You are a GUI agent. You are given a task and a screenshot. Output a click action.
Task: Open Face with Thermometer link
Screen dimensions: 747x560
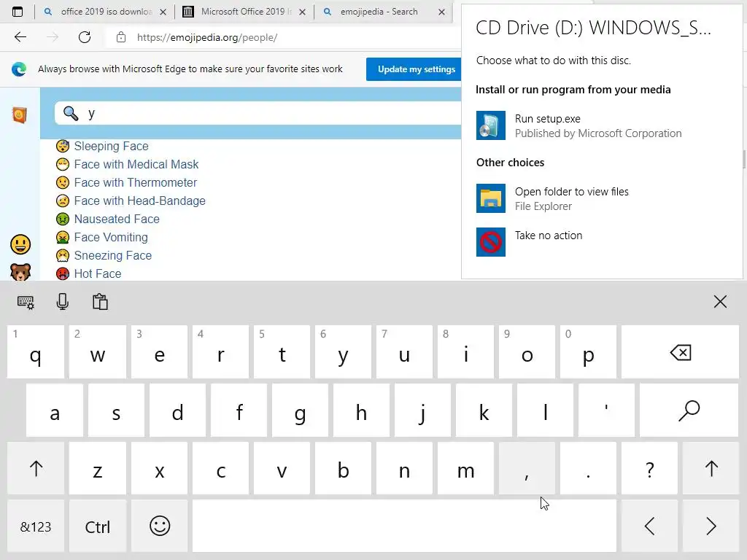coord(135,182)
